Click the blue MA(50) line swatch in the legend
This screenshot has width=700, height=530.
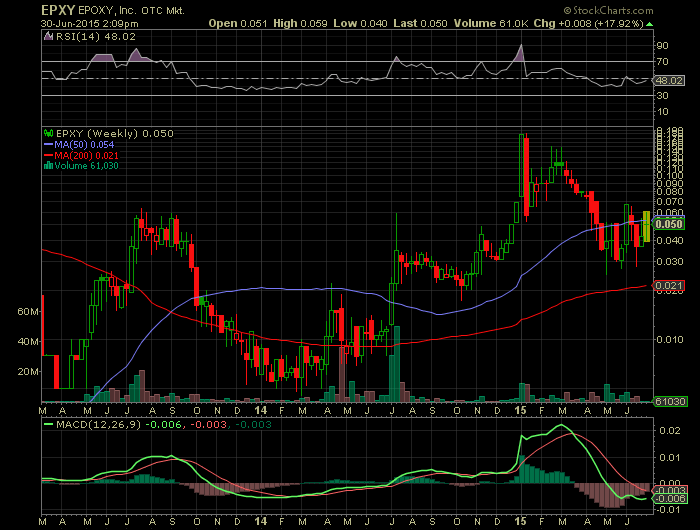(x=48, y=145)
